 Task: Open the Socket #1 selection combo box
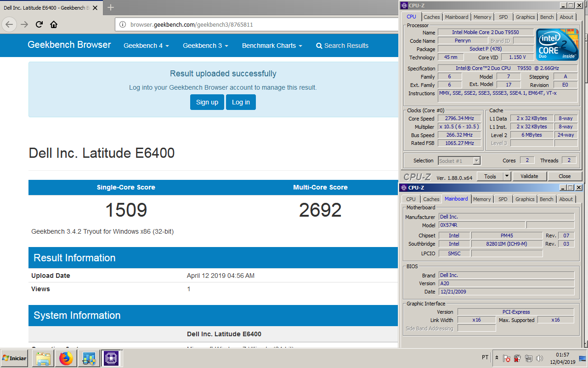coord(459,161)
